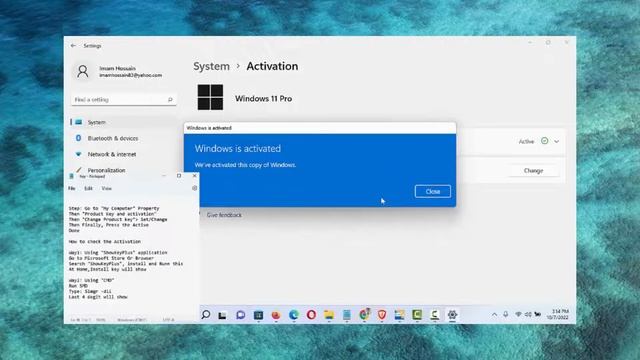
Task: Click the search magnifier in Find a setting
Action: [170, 100]
